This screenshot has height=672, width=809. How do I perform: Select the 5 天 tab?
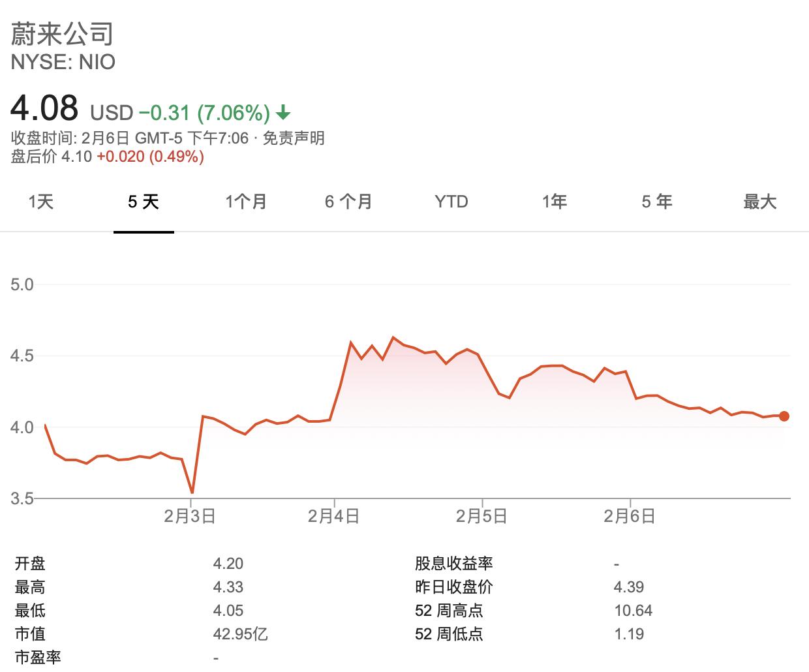click(x=144, y=202)
